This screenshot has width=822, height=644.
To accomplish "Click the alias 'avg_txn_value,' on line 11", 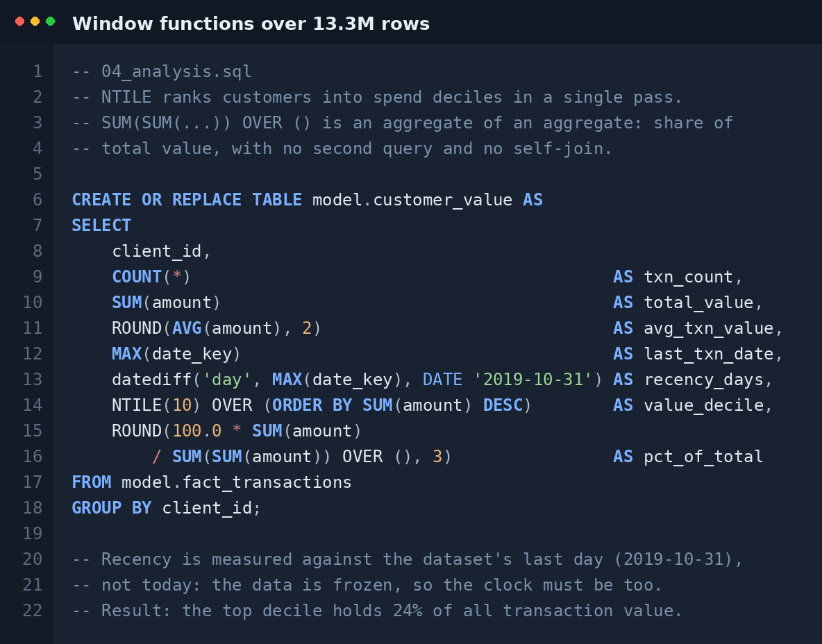I will coord(713,328).
